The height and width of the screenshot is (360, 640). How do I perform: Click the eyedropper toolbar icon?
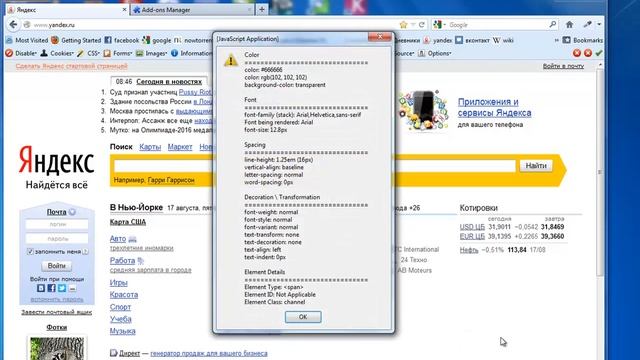tap(587, 24)
